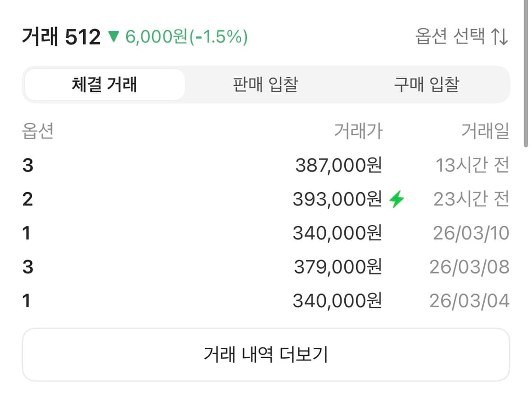Switch to the 판매 입찰 tab
This screenshot has height=399, width=532.
click(x=264, y=84)
